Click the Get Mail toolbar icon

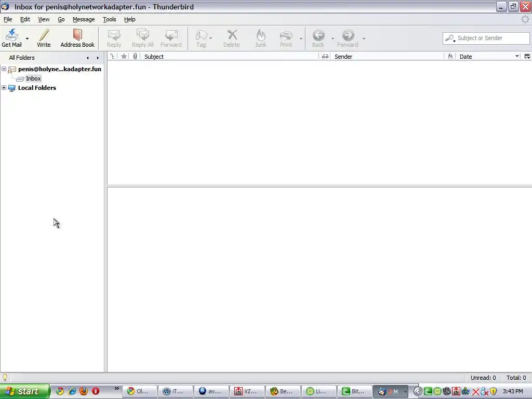click(11, 38)
